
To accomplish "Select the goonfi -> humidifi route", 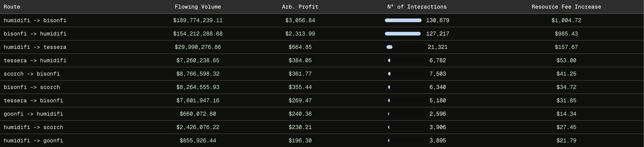I will tap(322, 114).
